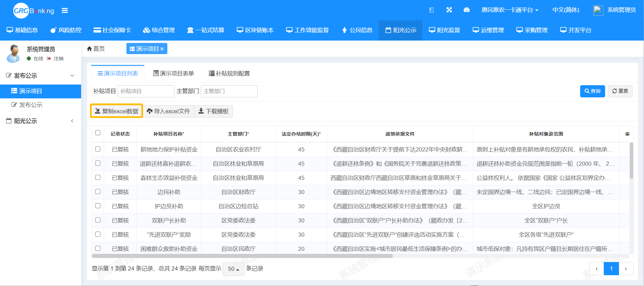Open the 采购管理 menu
This screenshot has width=644, height=286.
click(532, 30)
